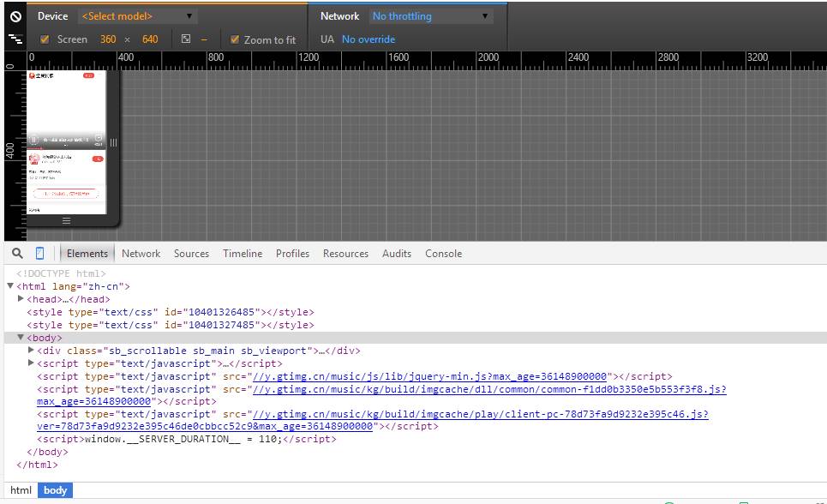Open the Timeline tab
827x504 pixels.
click(x=243, y=254)
